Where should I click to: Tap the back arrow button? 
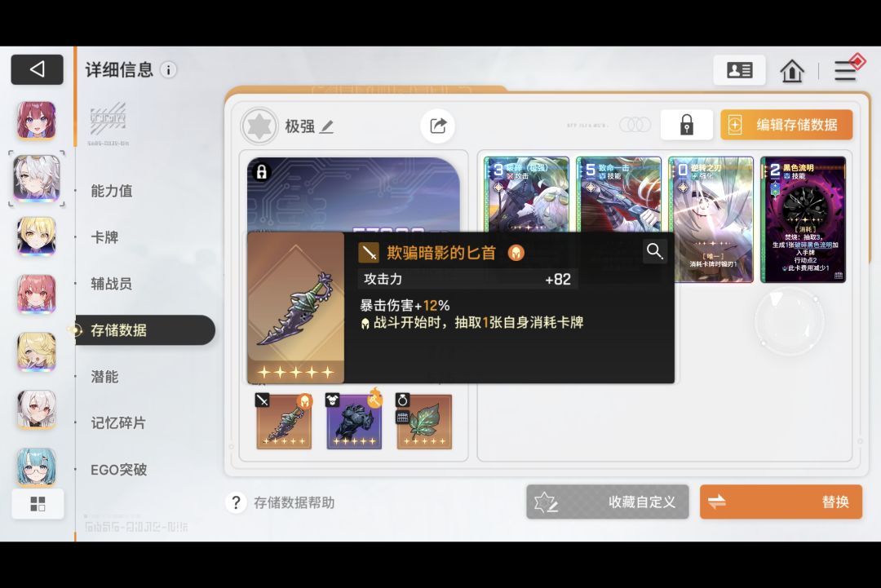click(x=37, y=69)
